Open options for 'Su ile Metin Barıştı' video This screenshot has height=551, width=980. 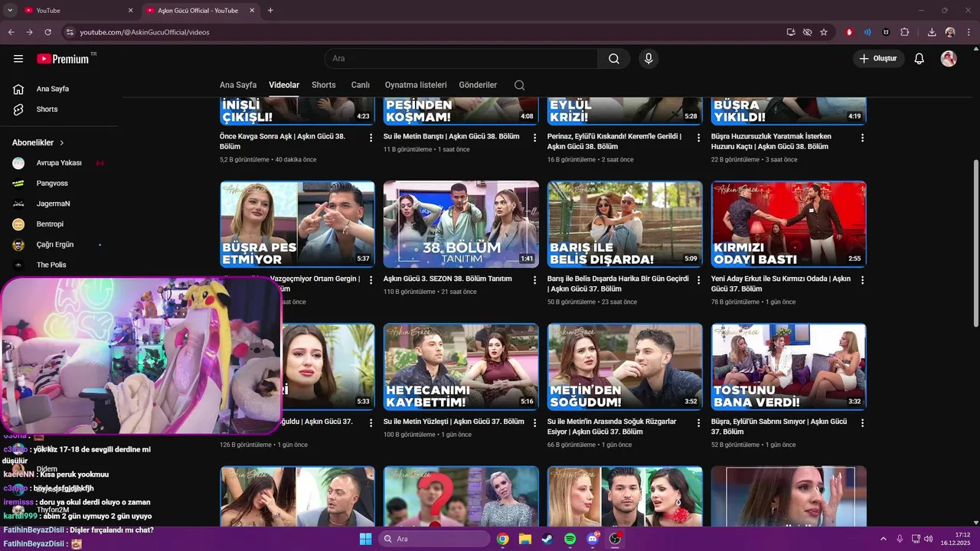coord(535,138)
